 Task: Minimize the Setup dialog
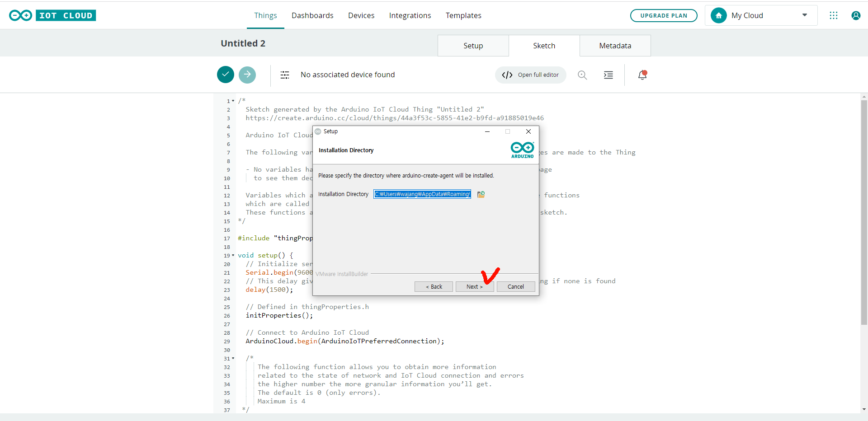(487, 131)
